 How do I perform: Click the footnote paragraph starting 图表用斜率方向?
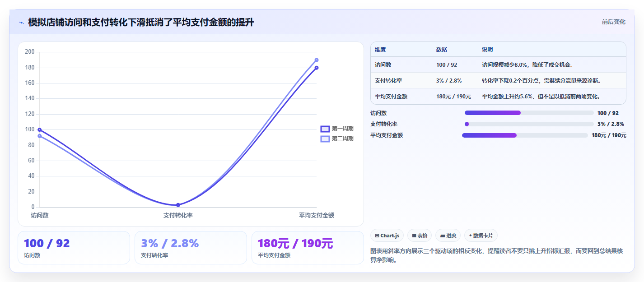[496, 255]
